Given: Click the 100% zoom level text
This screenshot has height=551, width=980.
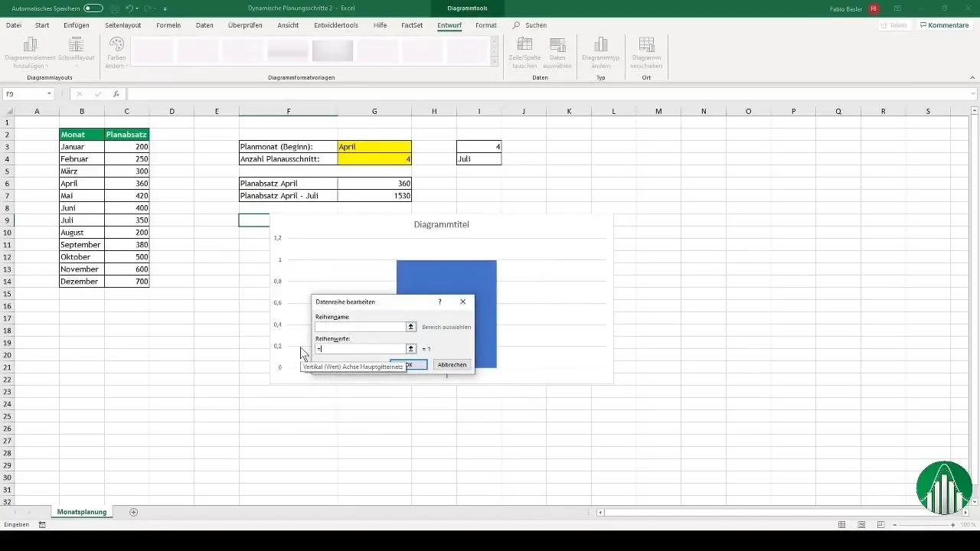Looking at the screenshot, I should tap(967, 525).
